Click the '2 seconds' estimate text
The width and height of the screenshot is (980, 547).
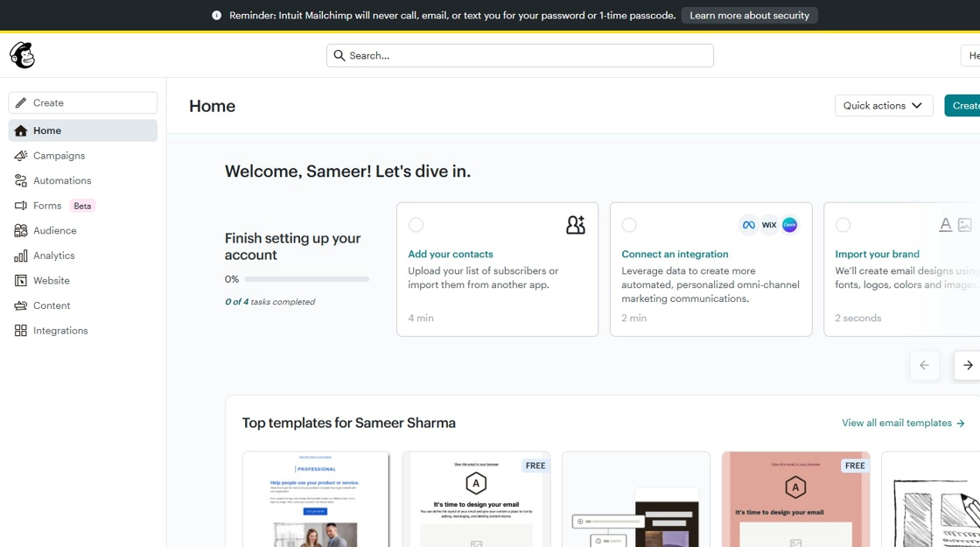[x=858, y=319]
